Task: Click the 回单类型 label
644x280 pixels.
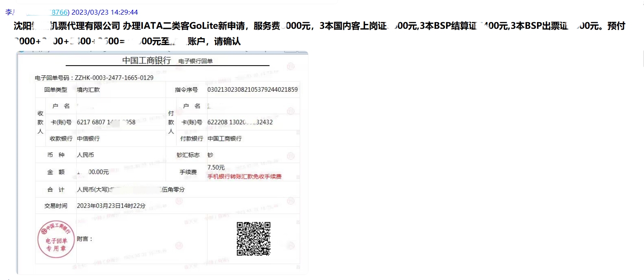Action: pyautogui.click(x=56, y=90)
